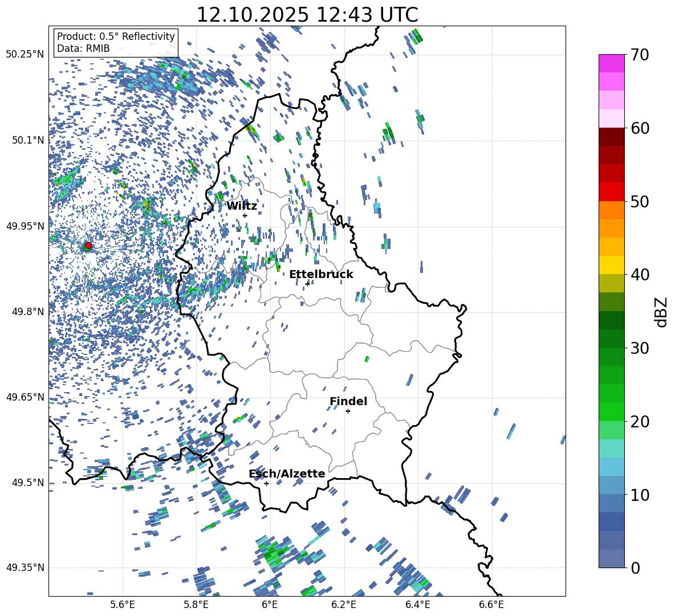Click the Wiltz station cross marker
The image size is (675, 616).
tap(245, 215)
